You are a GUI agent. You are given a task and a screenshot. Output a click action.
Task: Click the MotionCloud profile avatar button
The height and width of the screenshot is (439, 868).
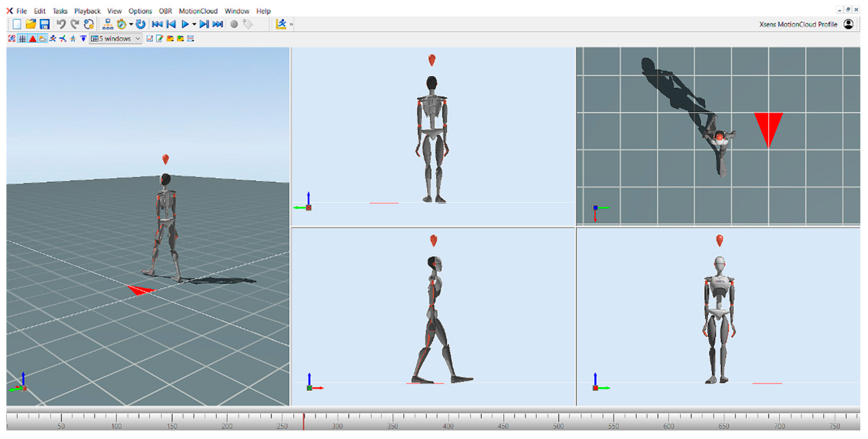click(x=848, y=24)
